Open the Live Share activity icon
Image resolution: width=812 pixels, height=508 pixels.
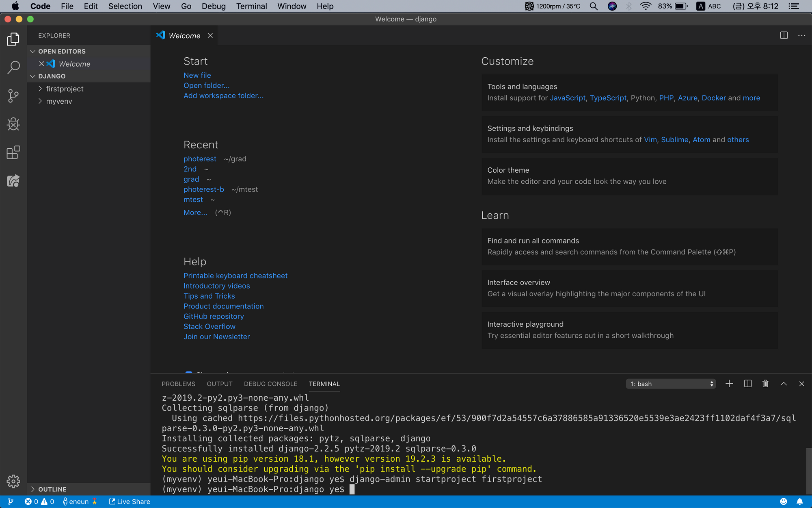(13, 181)
